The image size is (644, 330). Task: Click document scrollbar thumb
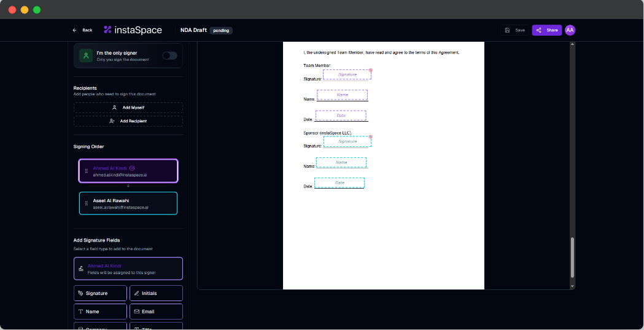[x=572, y=257]
